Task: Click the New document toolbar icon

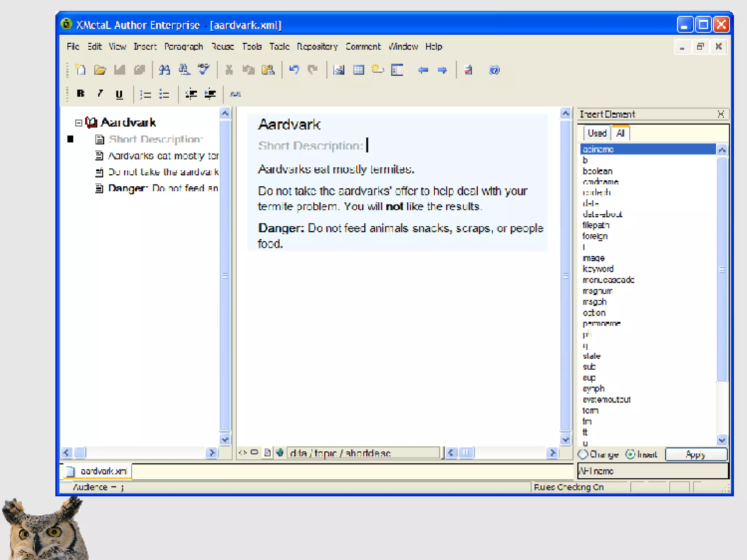Action: point(80,69)
